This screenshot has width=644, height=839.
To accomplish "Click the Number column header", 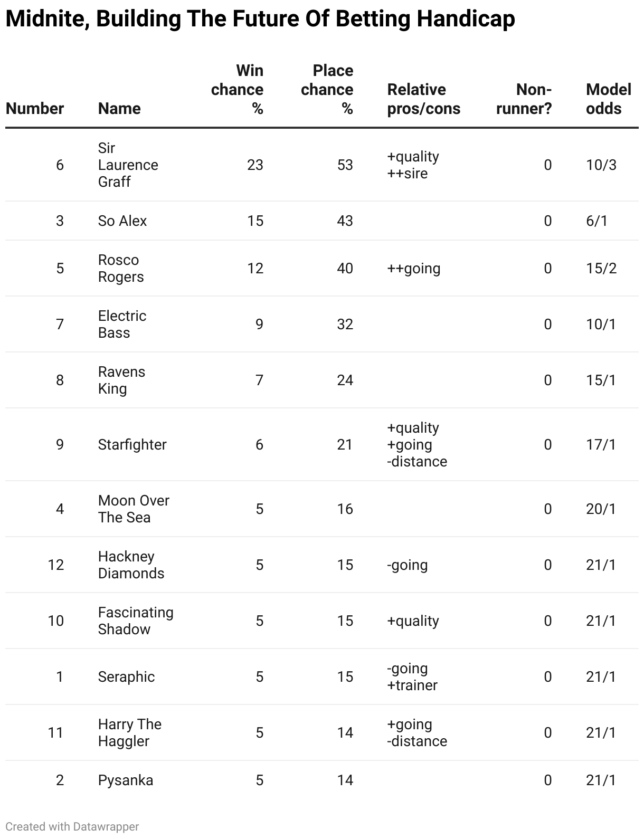I will (x=35, y=108).
